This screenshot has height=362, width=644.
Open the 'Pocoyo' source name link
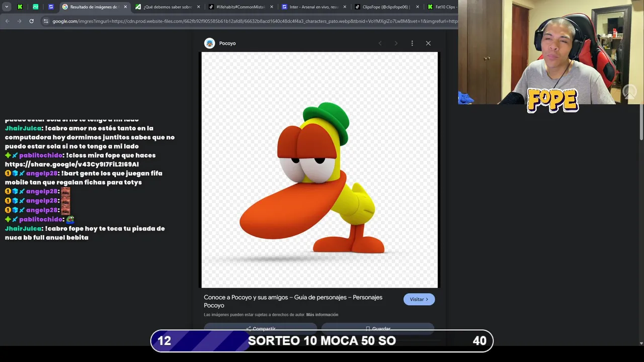(x=227, y=43)
